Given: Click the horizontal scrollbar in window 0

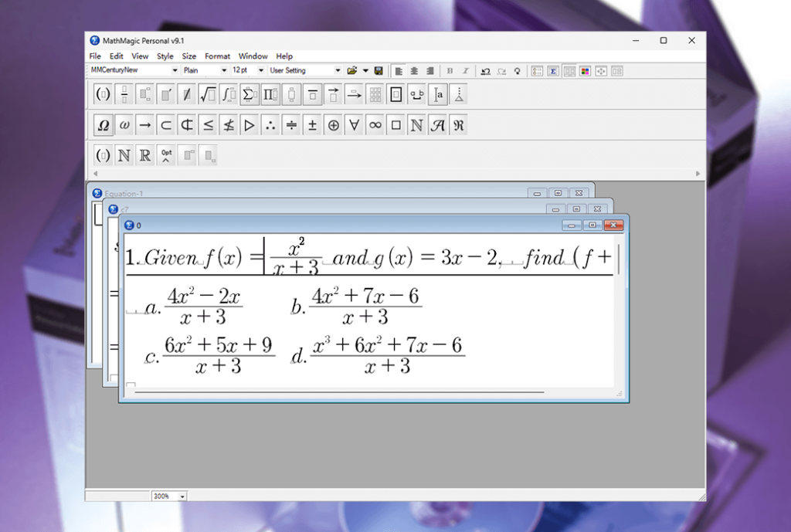Looking at the screenshot, I should click(x=340, y=391).
